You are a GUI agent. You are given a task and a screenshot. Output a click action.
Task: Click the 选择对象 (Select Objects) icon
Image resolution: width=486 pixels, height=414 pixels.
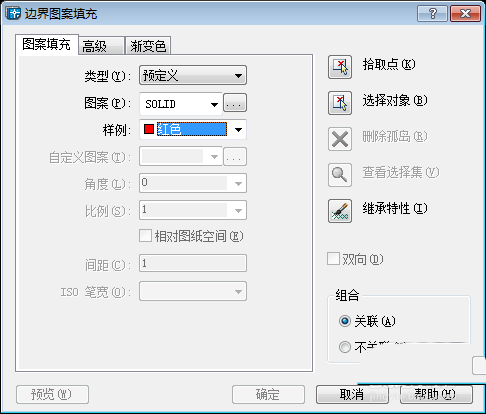[340, 103]
